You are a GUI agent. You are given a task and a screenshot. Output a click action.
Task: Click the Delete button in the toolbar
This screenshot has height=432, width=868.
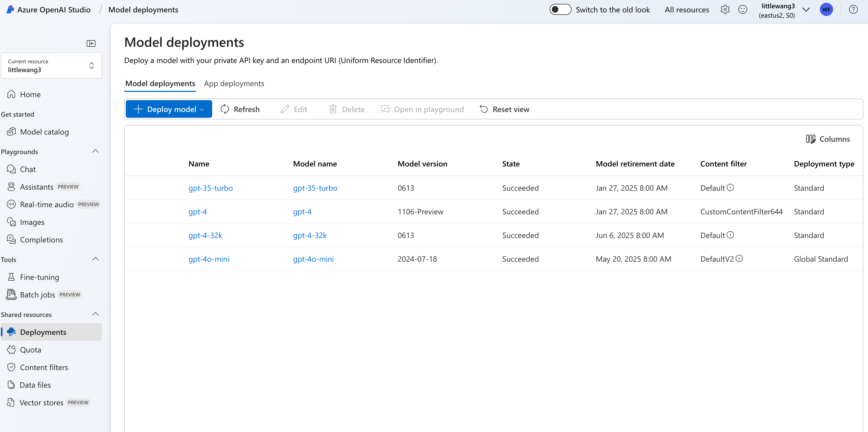click(347, 109)
